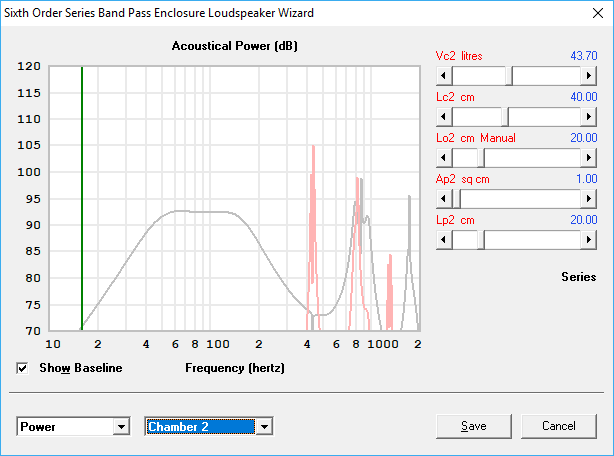Click the Vc2 litres slider thumb
Viewport: 614px width, 456px height.
(509, 76)
